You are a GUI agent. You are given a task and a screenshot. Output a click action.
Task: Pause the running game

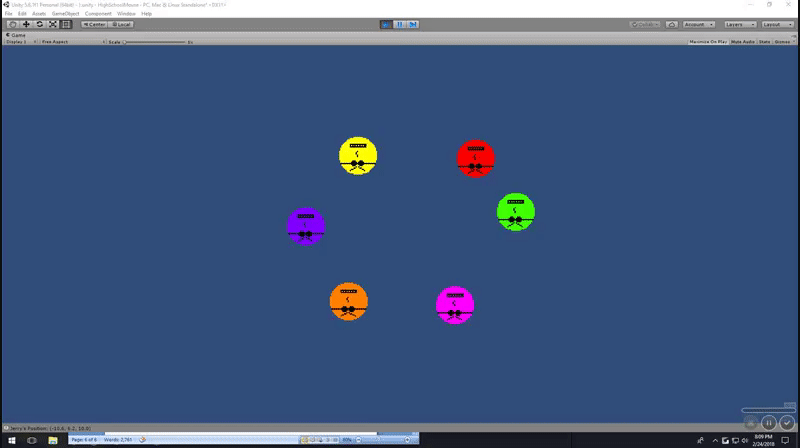(400, 24)
